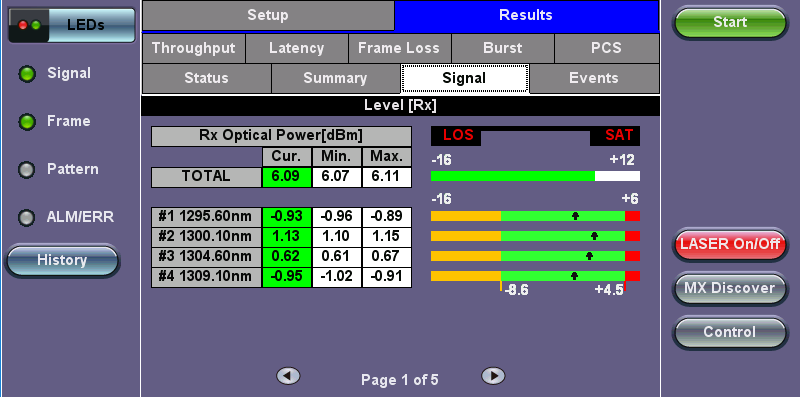
Task: Open the Summary tab
Action: tap(335, 79)
